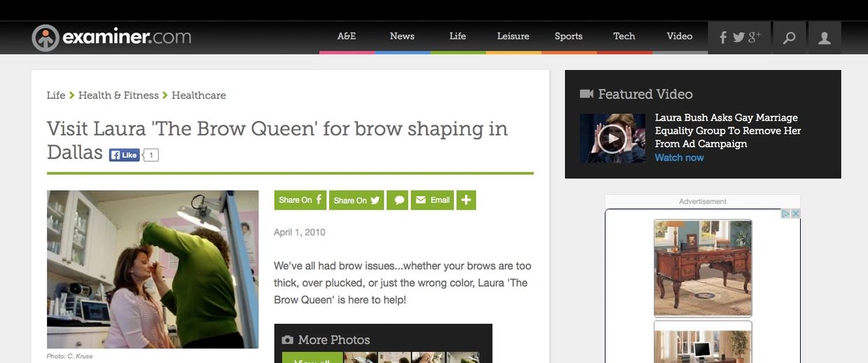
Task: Open the A&E navigation menu
Action: [x=346, y=36]
